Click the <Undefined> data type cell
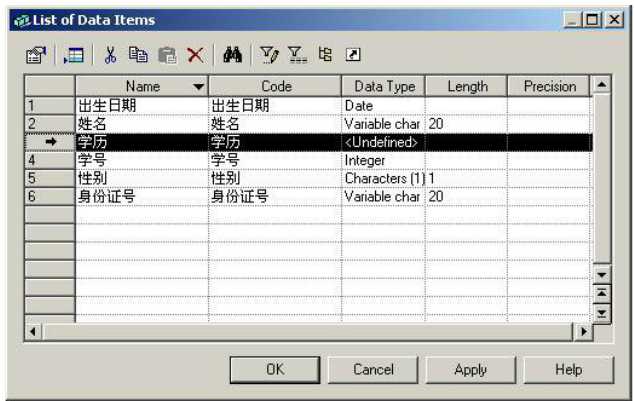 pyautogui.click(x=383, y=142)
